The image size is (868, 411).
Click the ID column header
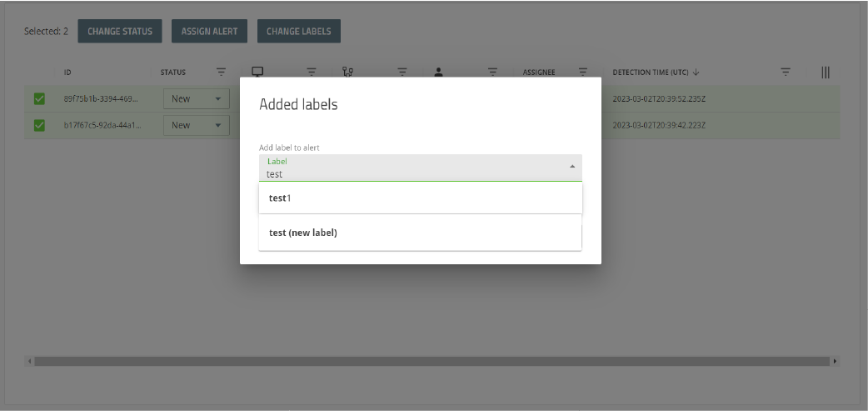(x=67, y=73)
